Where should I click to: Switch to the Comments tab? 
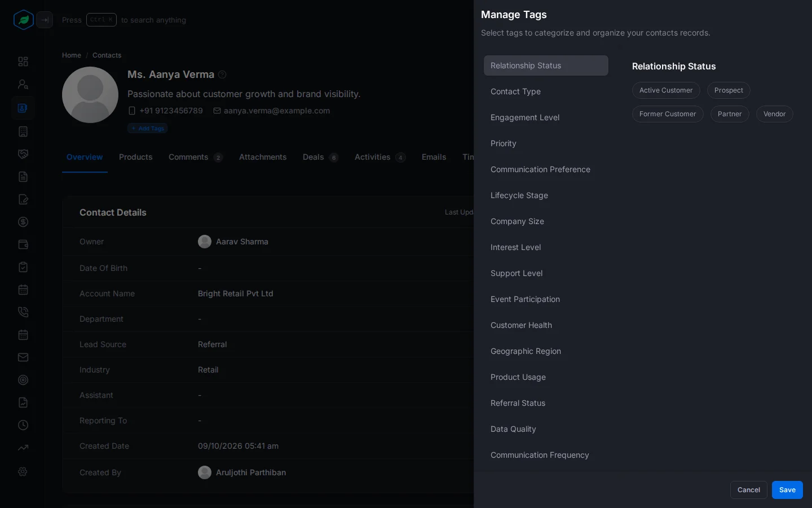point(196,157)
